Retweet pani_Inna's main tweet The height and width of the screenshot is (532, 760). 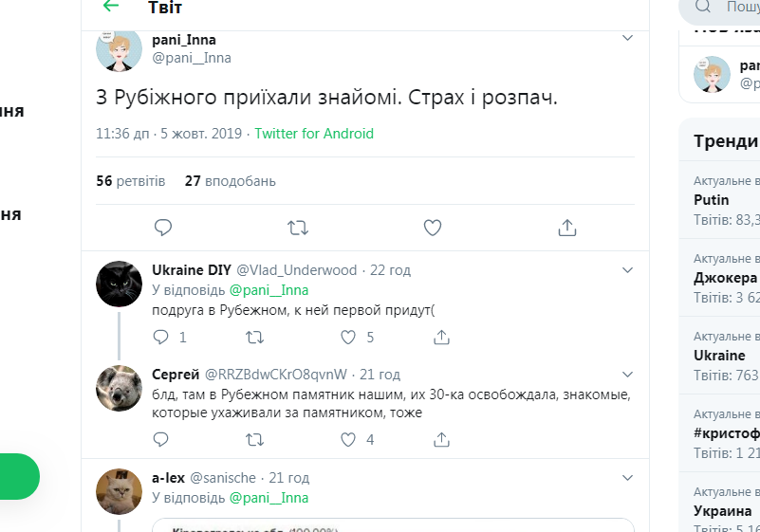(298, 228)
